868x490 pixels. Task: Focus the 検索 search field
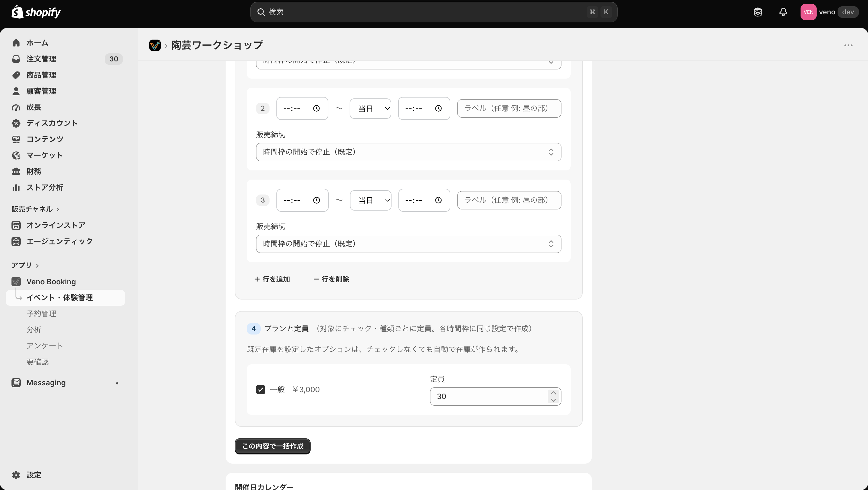click(x=434, y=12)
